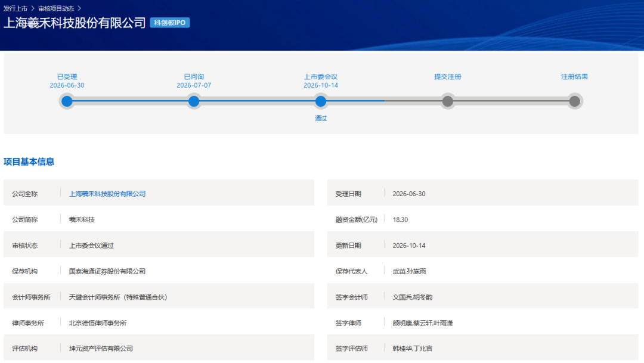Click the 更新日期 value 2026-10-14
644x363 pixels.
click(409, 246)
